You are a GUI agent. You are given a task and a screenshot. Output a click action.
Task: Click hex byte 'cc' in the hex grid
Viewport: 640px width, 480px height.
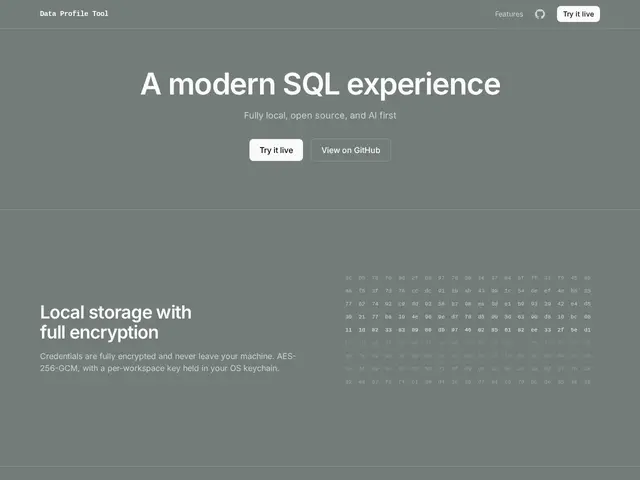point(415,291)
